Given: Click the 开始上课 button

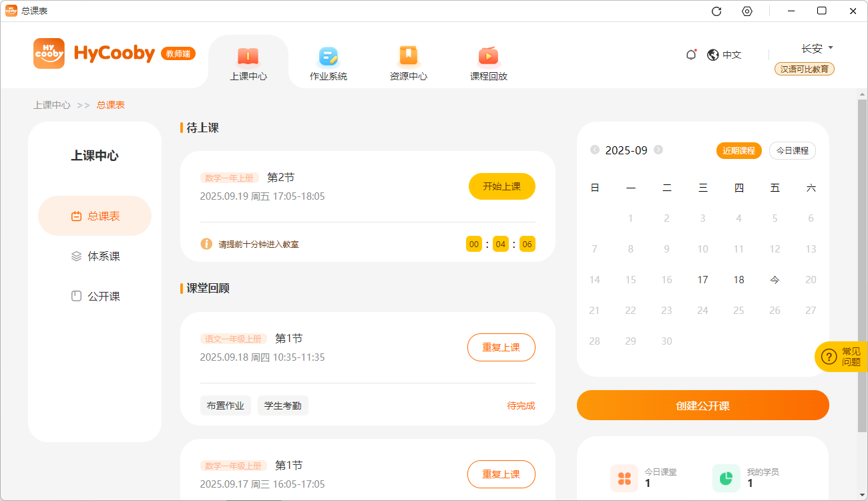Looking at the screenshot, I should [x=501, y=186].
